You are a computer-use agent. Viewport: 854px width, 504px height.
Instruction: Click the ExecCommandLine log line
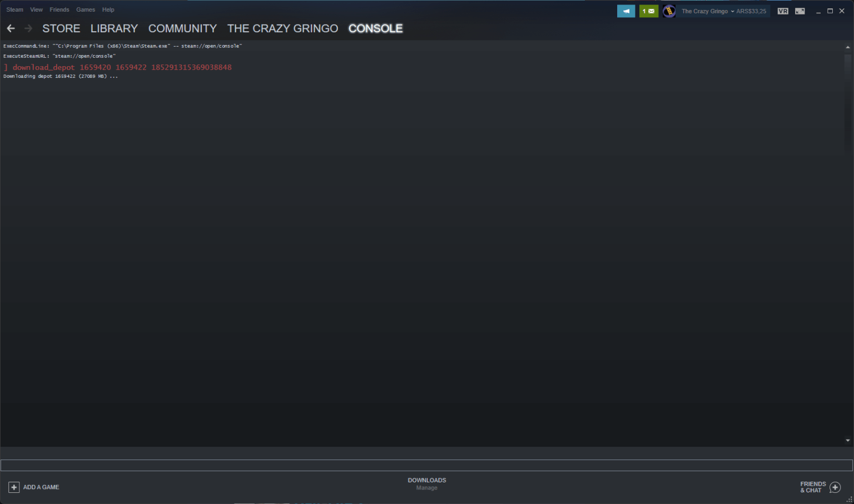click(x=122, y=46)
